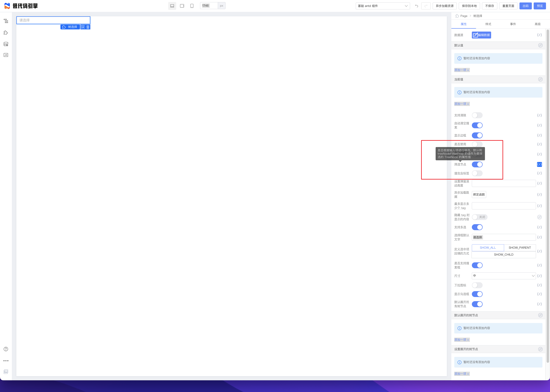Open the data source panel
550x392 pixels.
(6, 44)
